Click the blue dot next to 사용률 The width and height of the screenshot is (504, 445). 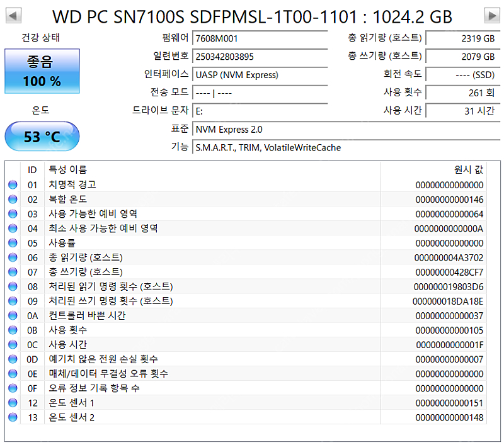coord(14,244)
